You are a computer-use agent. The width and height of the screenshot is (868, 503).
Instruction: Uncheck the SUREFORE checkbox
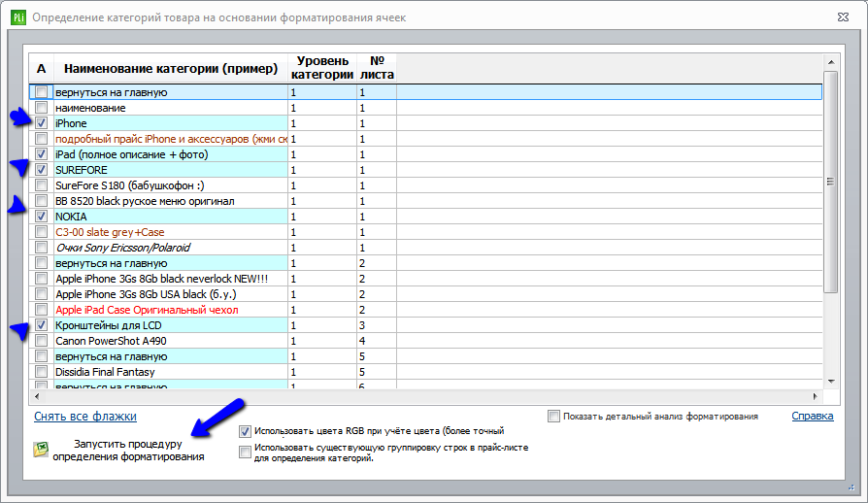pyautogui.click(x=41, y=169)
